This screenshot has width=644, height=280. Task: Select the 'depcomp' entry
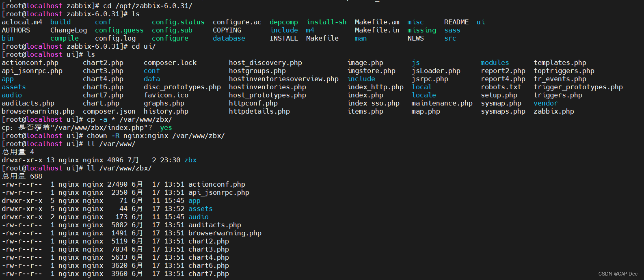284,22
